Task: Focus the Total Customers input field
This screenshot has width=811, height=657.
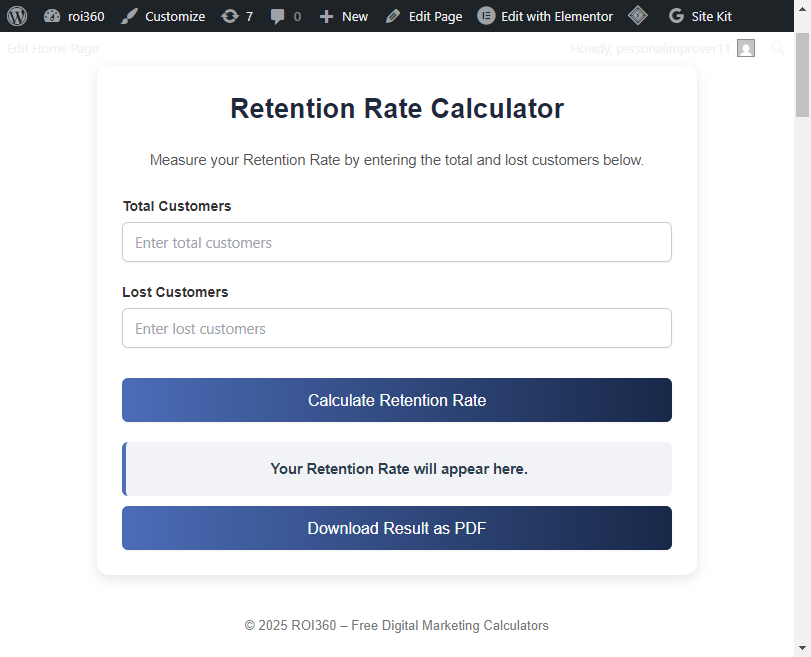Action: pos(397,242)
